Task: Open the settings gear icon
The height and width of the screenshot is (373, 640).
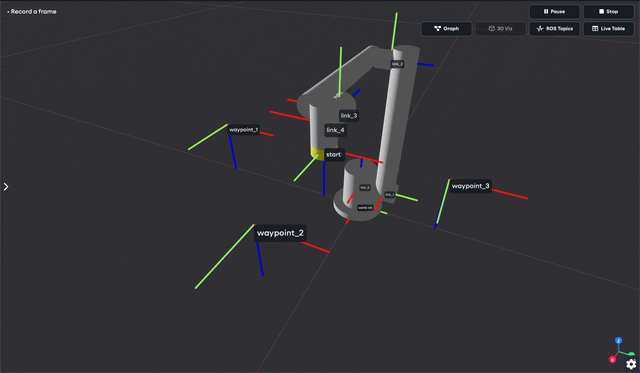Action: [631, 364]
